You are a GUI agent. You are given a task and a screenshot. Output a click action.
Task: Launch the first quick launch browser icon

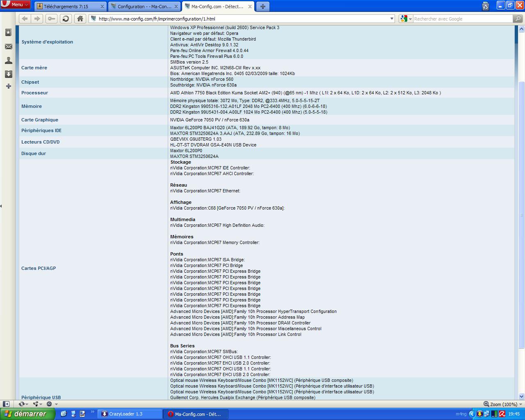coord(64,414)
